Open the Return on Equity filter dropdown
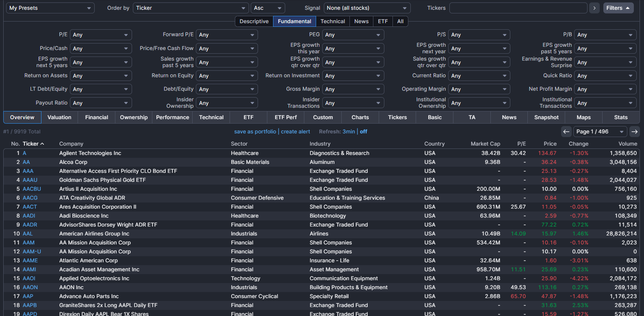644x316 pixels. [227, 76]
